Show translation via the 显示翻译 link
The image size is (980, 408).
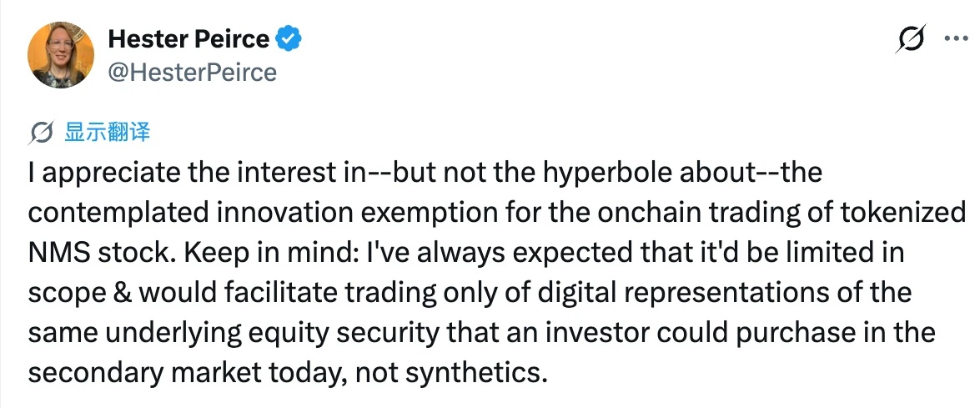pyautogui.click(x=108, y=133)
